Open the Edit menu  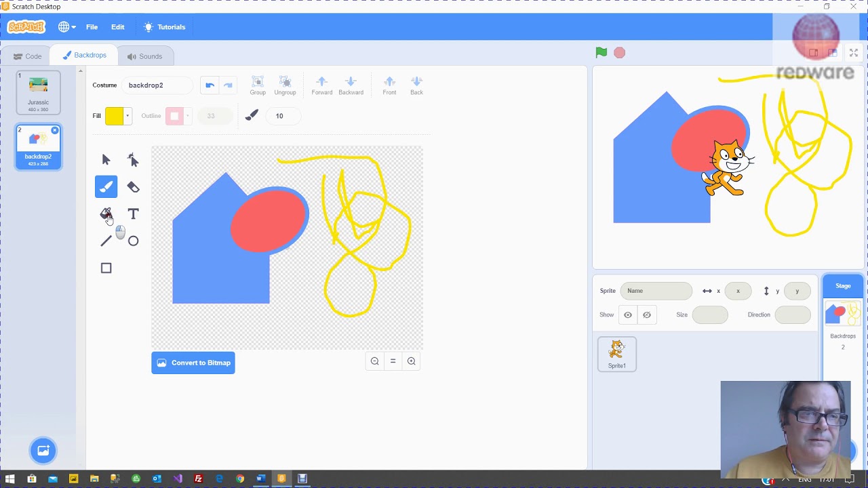[x=118, y=27]
